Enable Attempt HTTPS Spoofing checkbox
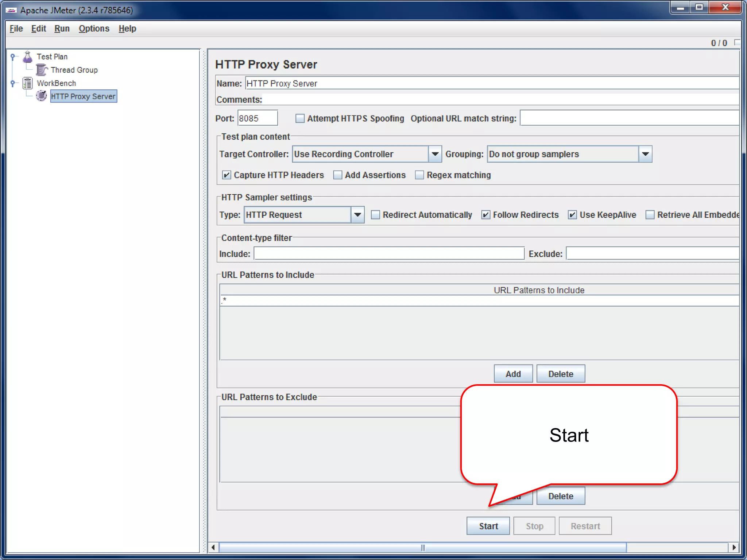The width and height of the screenshot is (747, 560). (300, 118)
